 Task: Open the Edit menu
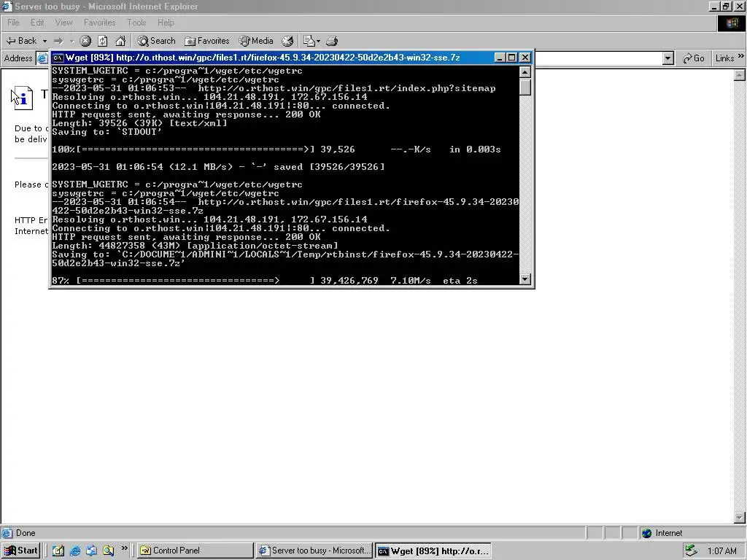pos(37,23)
